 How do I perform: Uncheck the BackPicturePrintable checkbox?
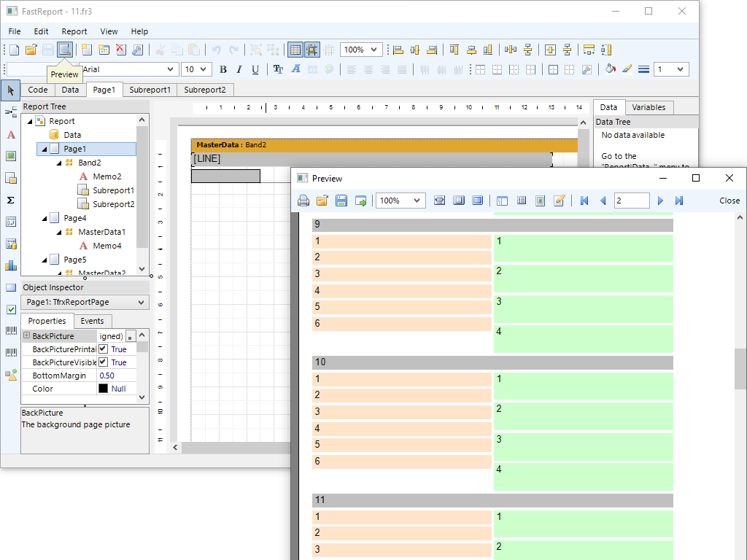[x=104, y=349]
